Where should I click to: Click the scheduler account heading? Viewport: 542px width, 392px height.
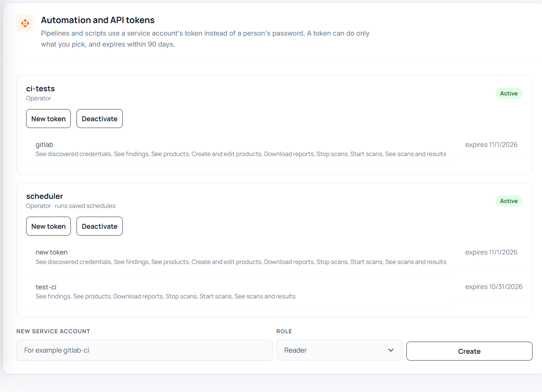(x=45, y=196)
